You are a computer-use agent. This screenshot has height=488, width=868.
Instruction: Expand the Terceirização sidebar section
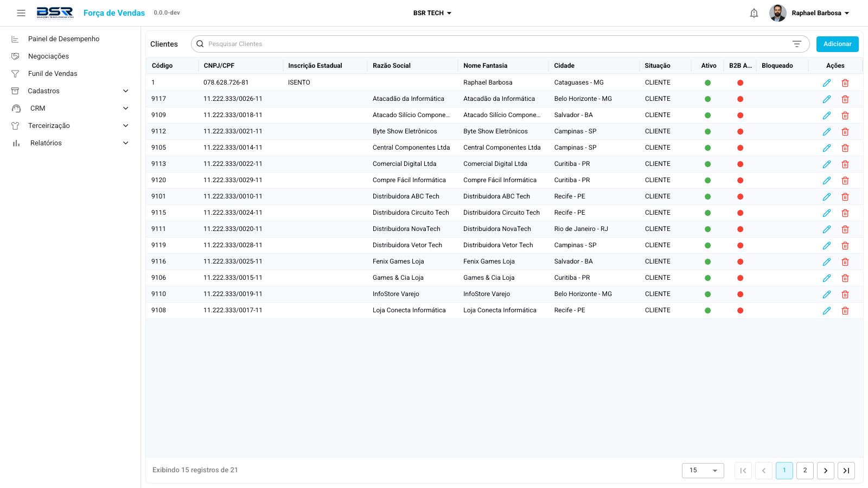point(71,126)
